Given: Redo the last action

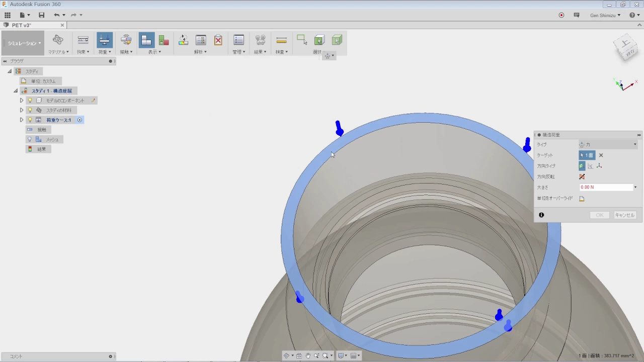Looking at the screenshot, I should [74, 15].
